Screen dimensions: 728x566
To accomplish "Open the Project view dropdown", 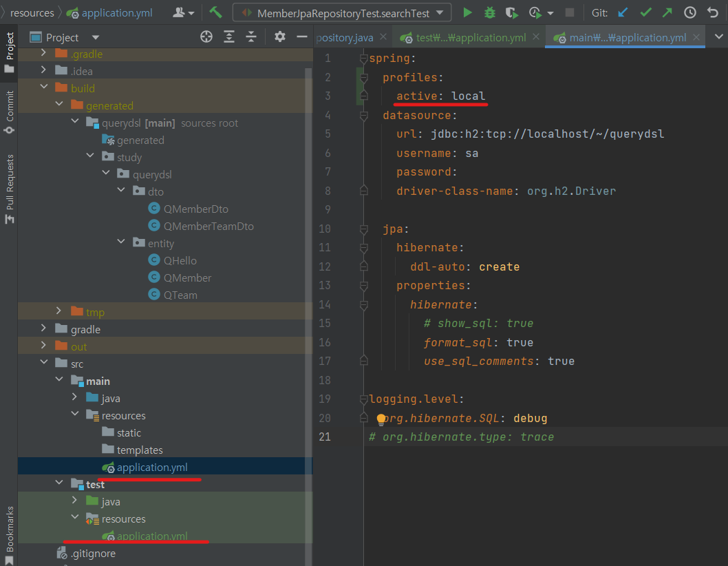I will [x=95, y=37].
